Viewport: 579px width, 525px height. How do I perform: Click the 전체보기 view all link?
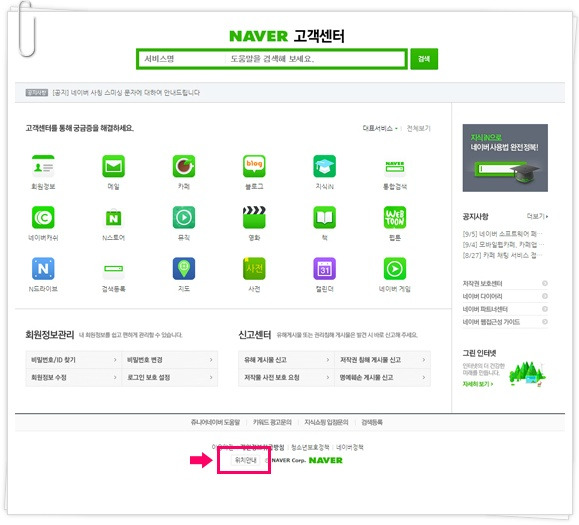pyautogui.click(x=418, y=128)
